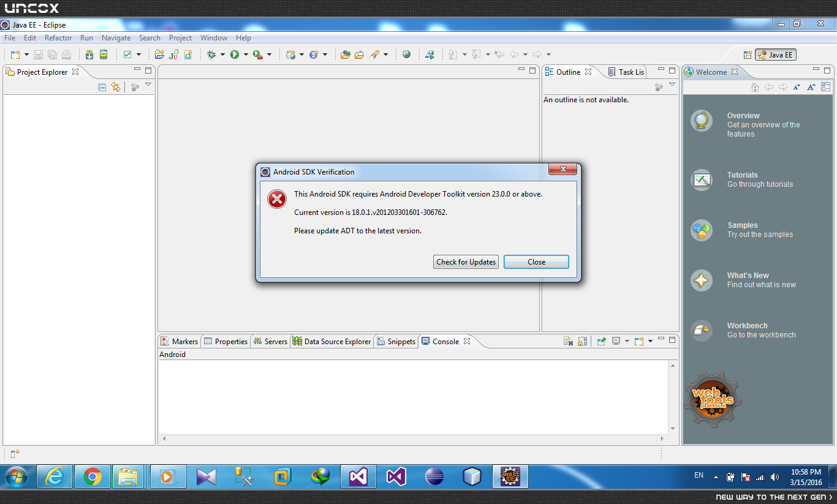Click the New wizard toolbar icon

tap(15, 55)
